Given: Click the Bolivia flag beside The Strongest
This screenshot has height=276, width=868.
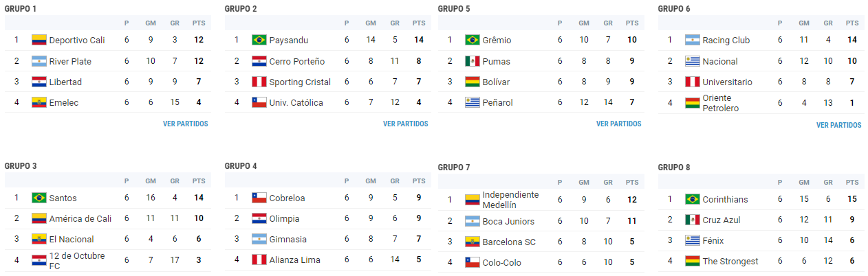Looking at the screenshot, I should pyautogui.click(x=692, y=262).
